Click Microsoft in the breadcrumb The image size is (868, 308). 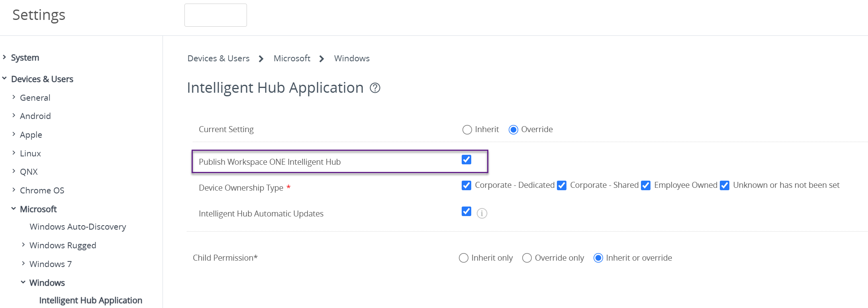click(292, 58)
